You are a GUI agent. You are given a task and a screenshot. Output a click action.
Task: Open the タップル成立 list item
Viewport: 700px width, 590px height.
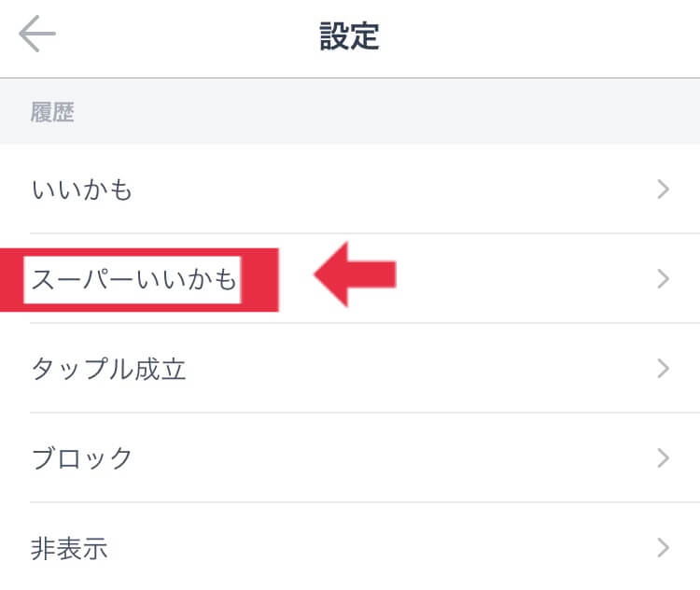click(x=109, y=369)
